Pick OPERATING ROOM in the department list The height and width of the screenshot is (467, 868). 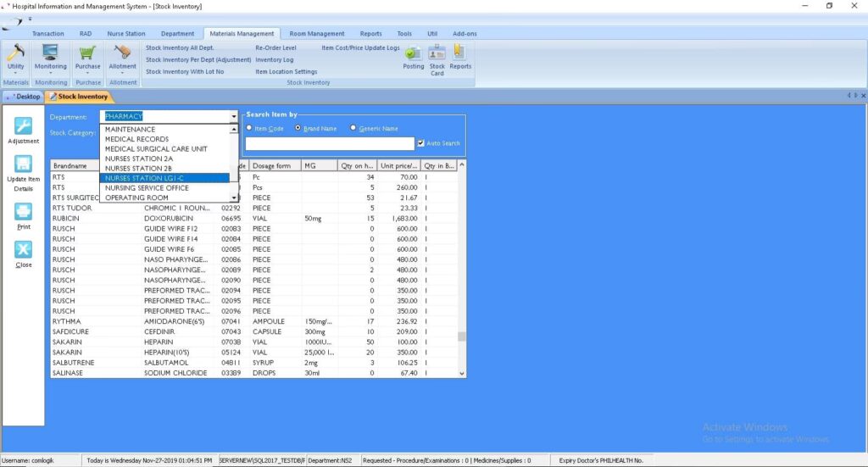tap(136, 197)
